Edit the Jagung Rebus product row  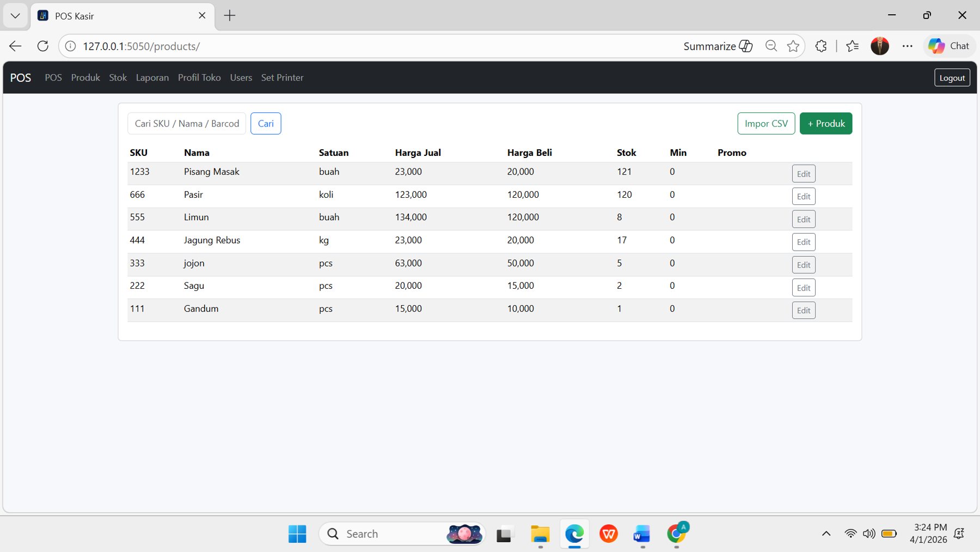click(803, 241)
